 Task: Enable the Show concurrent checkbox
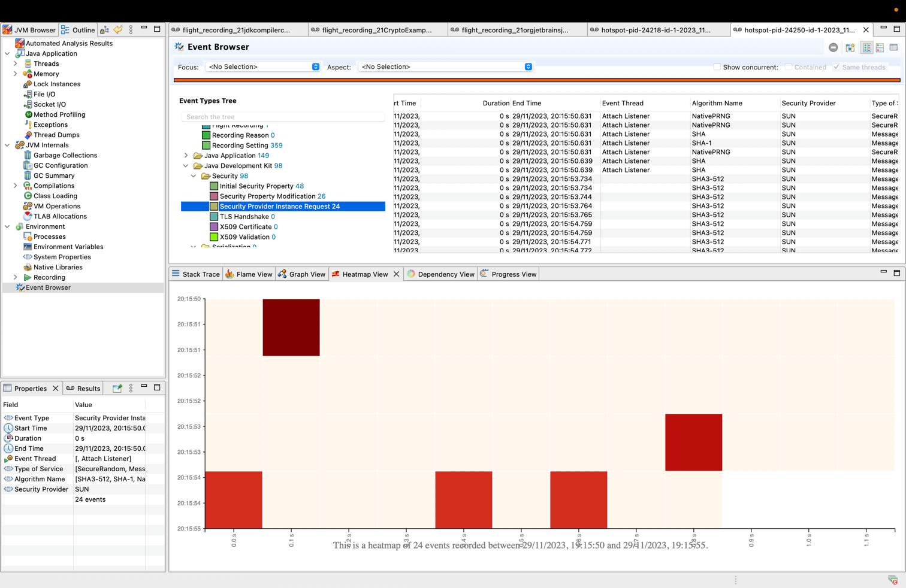(x=717, y=67)
